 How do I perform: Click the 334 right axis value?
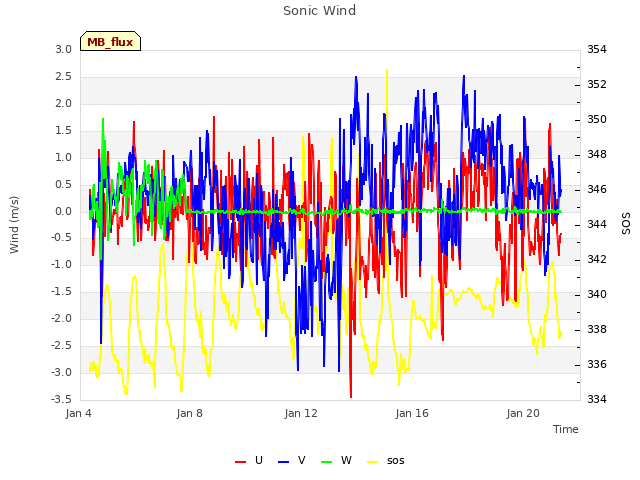click(597, 399)
